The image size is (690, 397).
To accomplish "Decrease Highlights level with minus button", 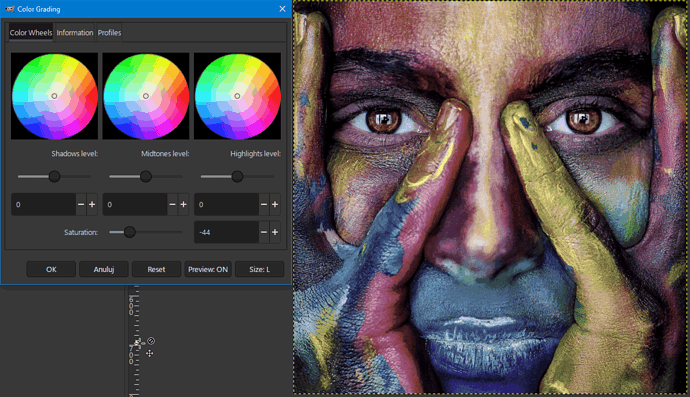I will tap(264, 204).
